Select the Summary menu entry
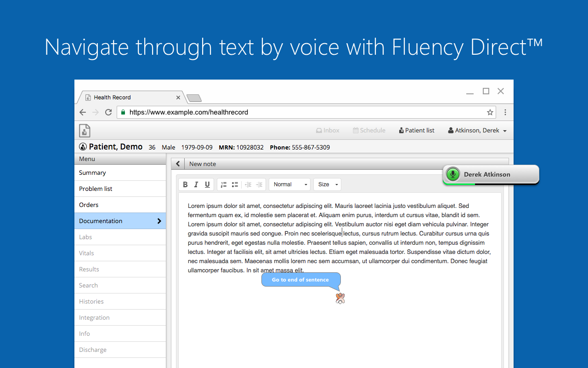The height and width of the screenshot is (368, 588). click(92, 172)
